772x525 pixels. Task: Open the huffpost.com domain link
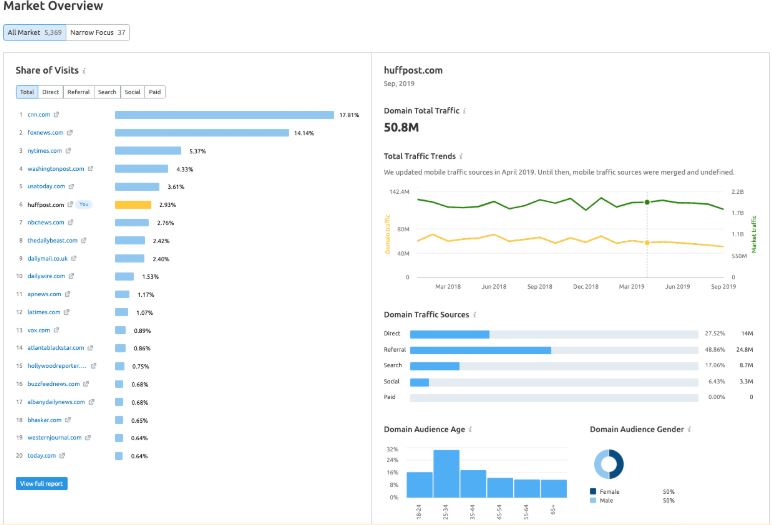pyautogui.click(x=46, y=204)
